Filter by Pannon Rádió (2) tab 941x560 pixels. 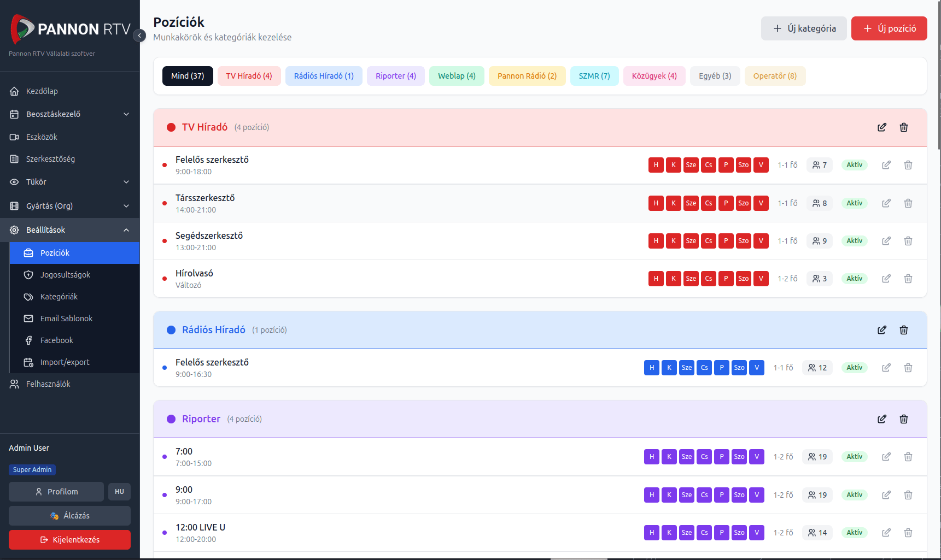pyautogui.click(x=527, y=76)
